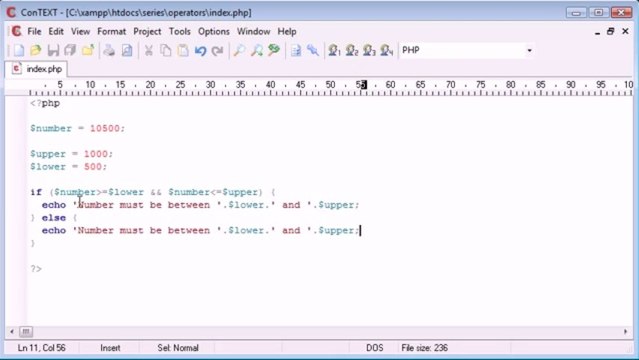This screenshot has height=360, width=639.
Task: Open Find with the magnifier icon
Action: pyautogui.click(x=239, y=51)
